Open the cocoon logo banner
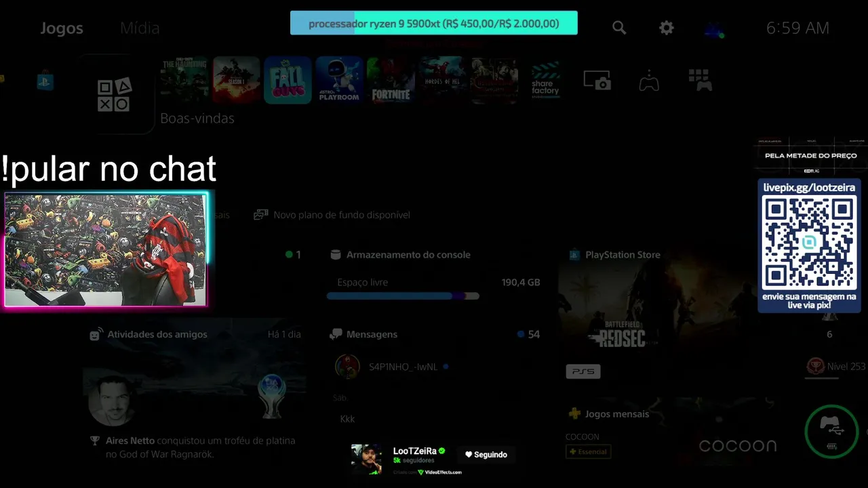Viewport: 868px width, 488px height. coord(738,445)
